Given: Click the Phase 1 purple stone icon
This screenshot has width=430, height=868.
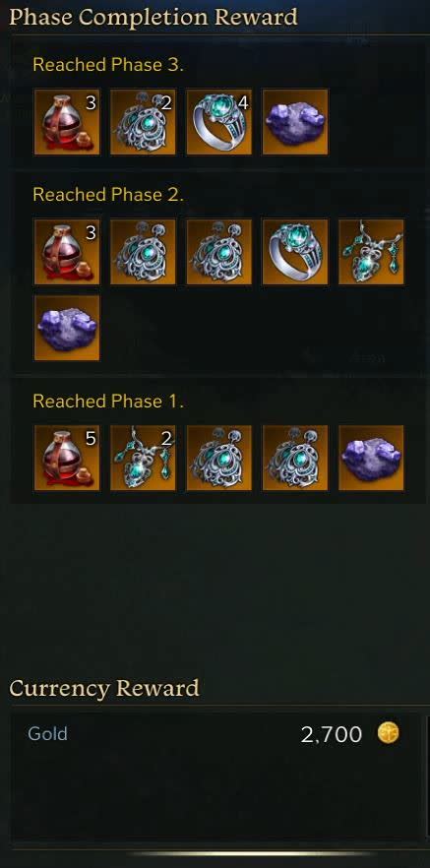Looking at the screenshot, I should pos(371,458).
